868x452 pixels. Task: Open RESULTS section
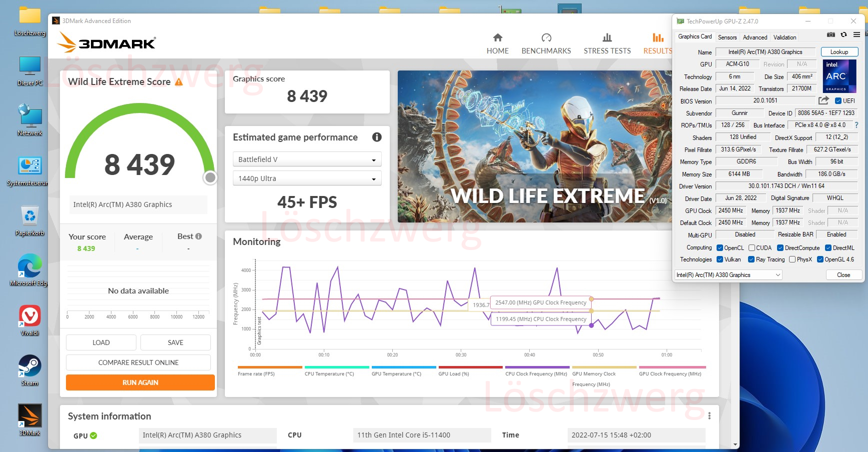(x=658, y=43)
